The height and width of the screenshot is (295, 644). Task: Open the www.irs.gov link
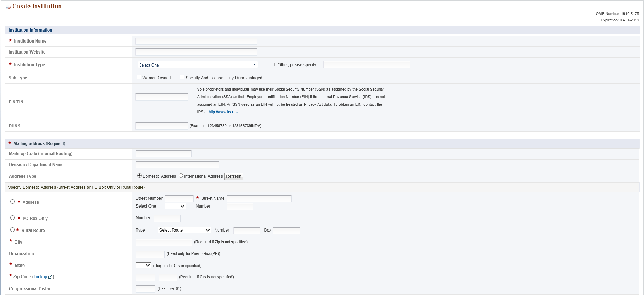pos(223,112)
